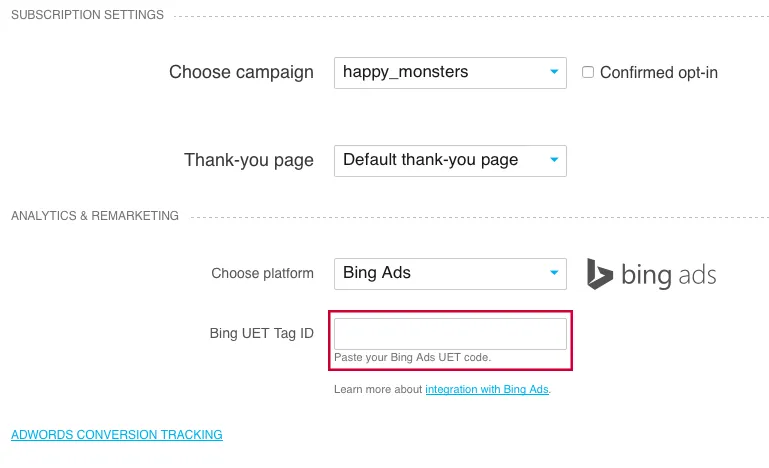The width and height of the screenshot is (769, 468).
Task: Click the 'Thank-you page' label
Action: click(249, 160)
